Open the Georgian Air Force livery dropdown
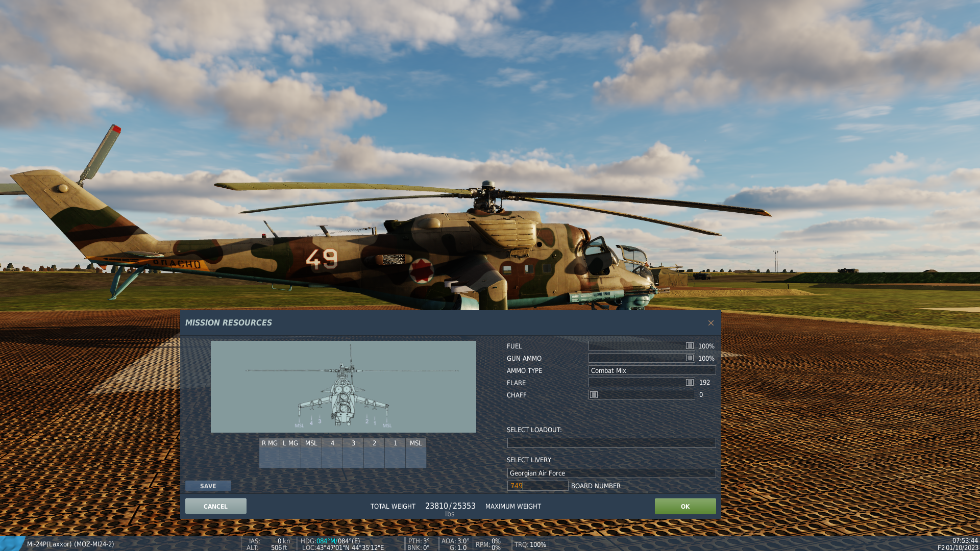This screenshot has height=551, width=980. [x=611, y=473]
